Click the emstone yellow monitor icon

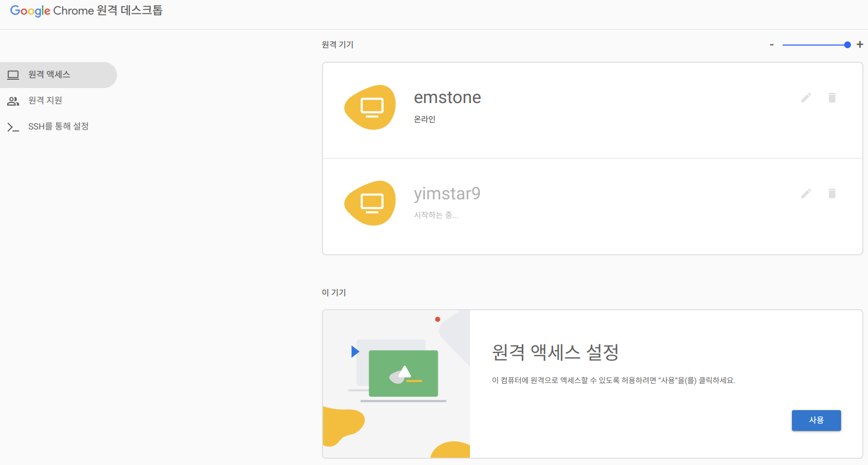click(370, 107)
